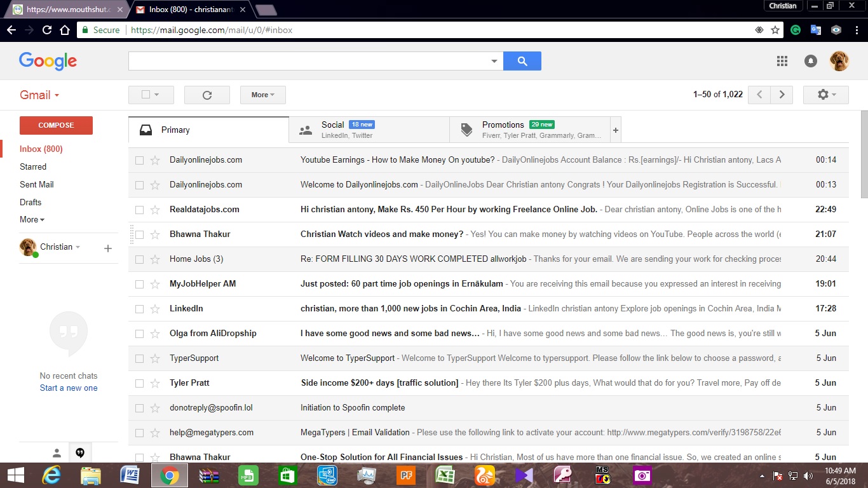Viewport: 868px width, 488px height.
Task: Go to the next page of emails
Action: pos(782,95)
